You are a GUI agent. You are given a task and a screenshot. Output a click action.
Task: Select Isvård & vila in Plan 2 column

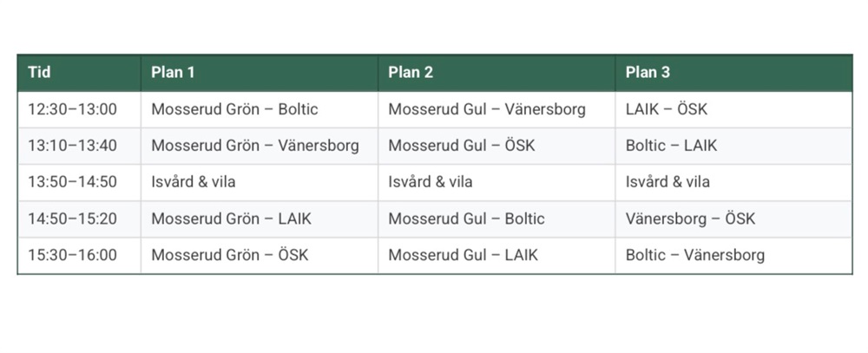[x=431, y=182]
